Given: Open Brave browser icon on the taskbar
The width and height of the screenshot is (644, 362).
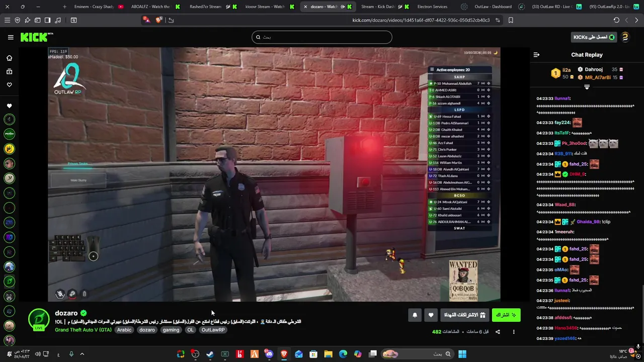Looking at the screenshot, I should click(x=284, y=354).
